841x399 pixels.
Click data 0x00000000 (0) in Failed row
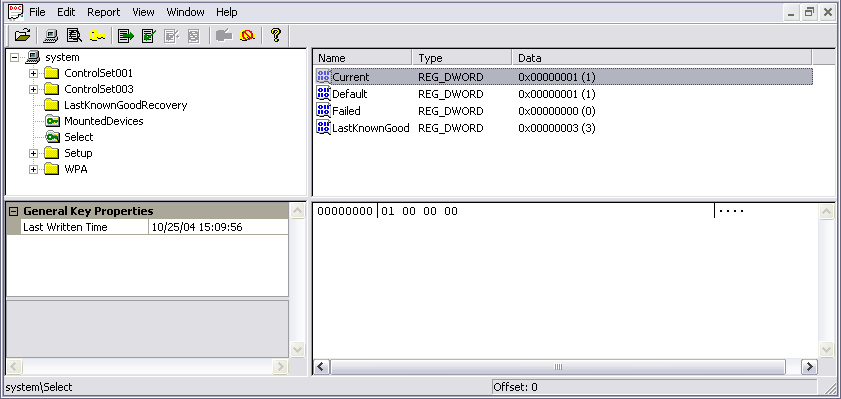[557, 111]
